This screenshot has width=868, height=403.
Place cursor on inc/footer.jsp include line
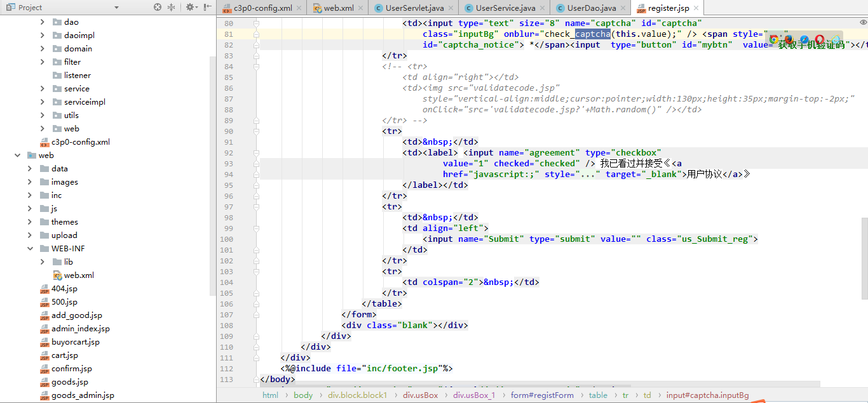(367, 368)
